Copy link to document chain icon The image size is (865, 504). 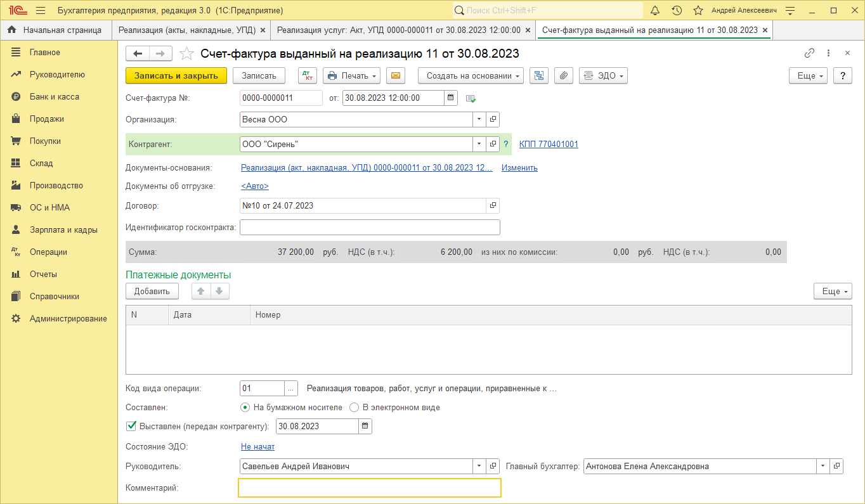809,53
